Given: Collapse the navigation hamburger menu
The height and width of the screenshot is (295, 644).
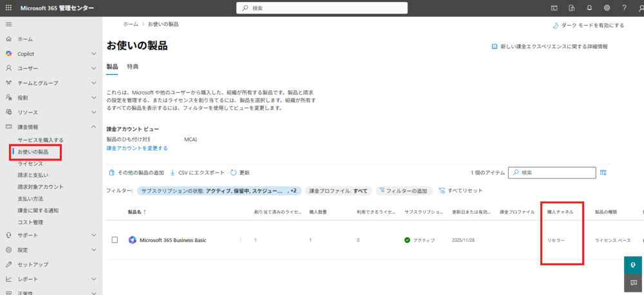Looking at the screenshot, I should click(x=8, y=24).
